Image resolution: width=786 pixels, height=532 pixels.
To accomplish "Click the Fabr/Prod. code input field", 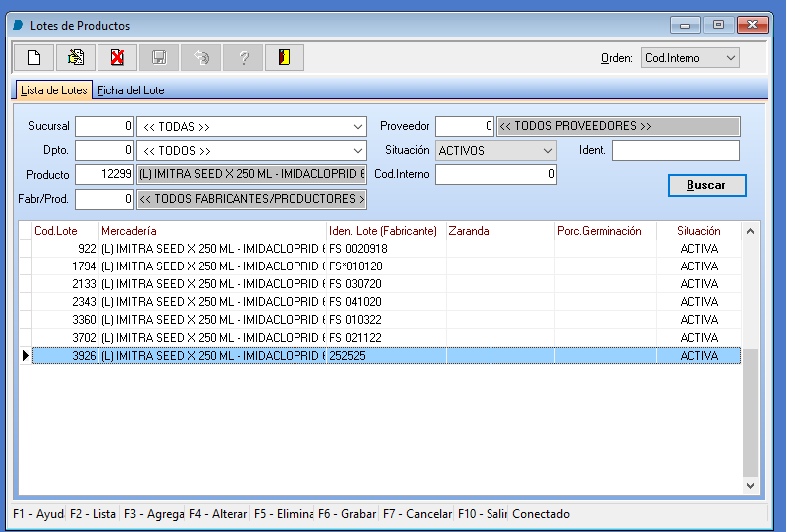I will (x=104, y=199).
